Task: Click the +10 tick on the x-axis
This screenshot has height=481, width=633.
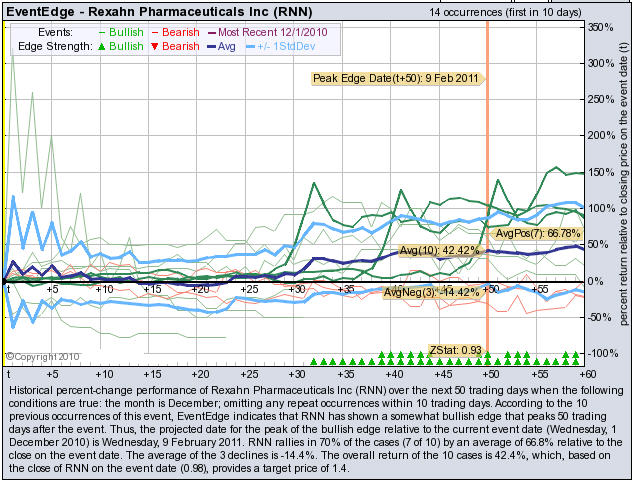Action: [x=103, y=289]
